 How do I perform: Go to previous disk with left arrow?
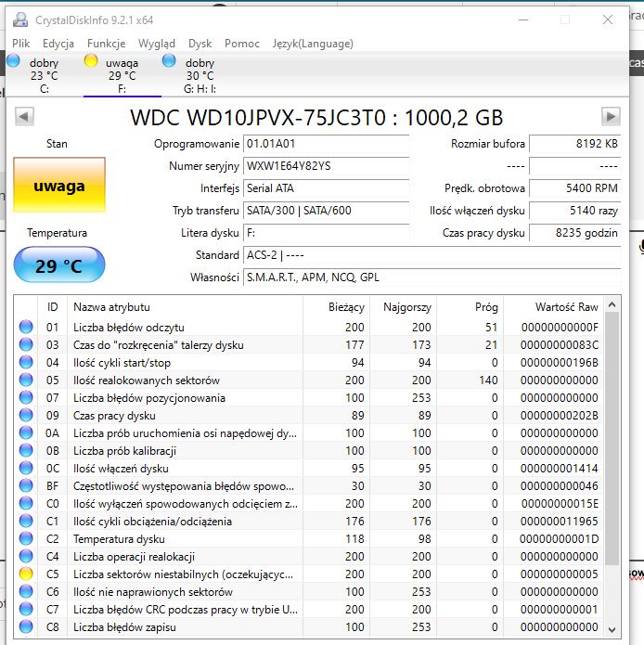click(x=24, y=116)
